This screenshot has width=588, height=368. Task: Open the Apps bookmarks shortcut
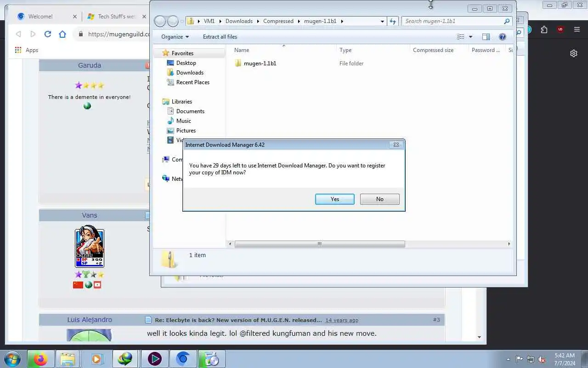[x=27, y=50]
